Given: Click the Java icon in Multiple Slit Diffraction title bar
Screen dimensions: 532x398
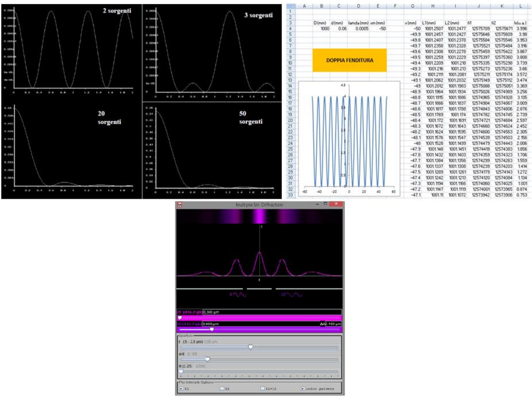Looking at the screenshot, I should (x=179, y=205).
